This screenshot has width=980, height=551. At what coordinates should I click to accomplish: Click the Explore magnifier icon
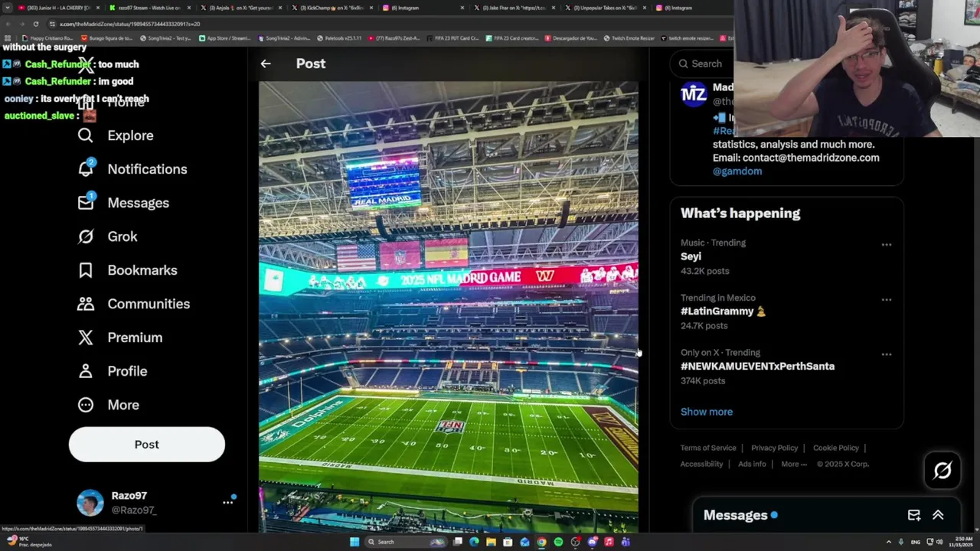tap(85, 135)
